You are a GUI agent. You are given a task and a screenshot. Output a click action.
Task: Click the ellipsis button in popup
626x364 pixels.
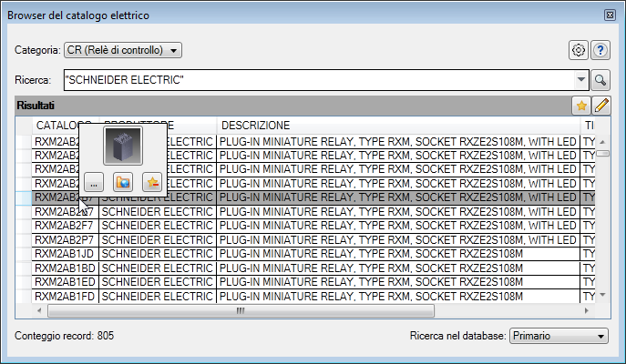pyautogui.click(x=94, y=183)
